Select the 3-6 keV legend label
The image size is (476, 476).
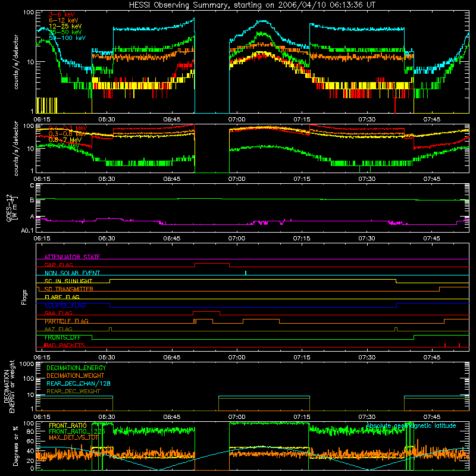point(62,14)
